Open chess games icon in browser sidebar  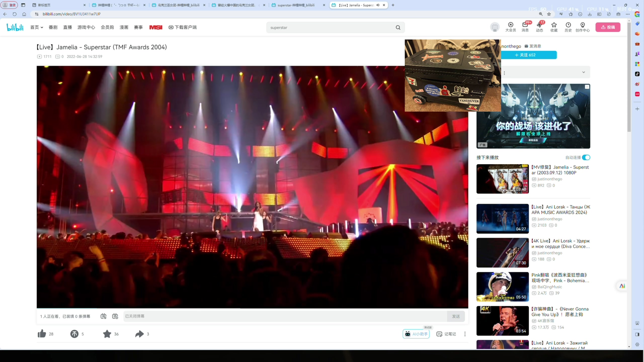(637, 54)
